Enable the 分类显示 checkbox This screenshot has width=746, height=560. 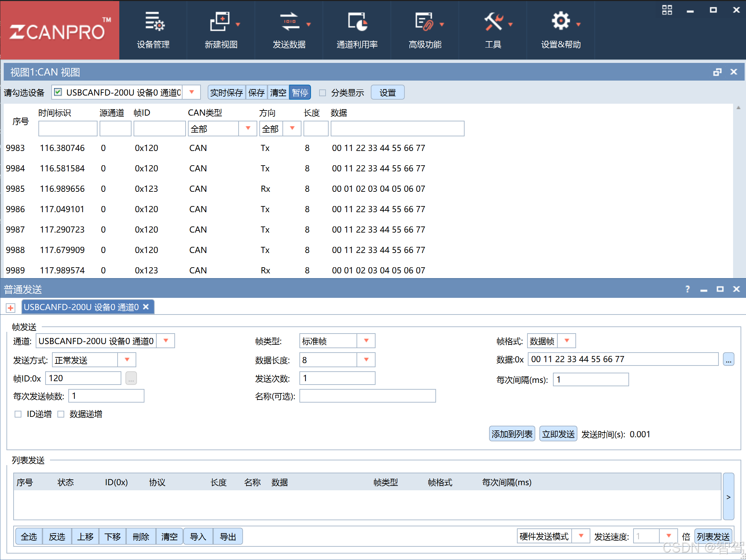coord(323,93)
